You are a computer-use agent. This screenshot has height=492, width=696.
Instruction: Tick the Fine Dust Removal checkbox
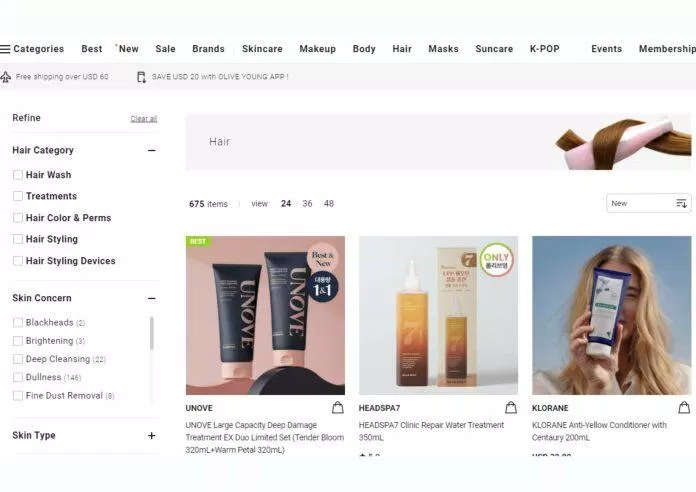(18, 395)
